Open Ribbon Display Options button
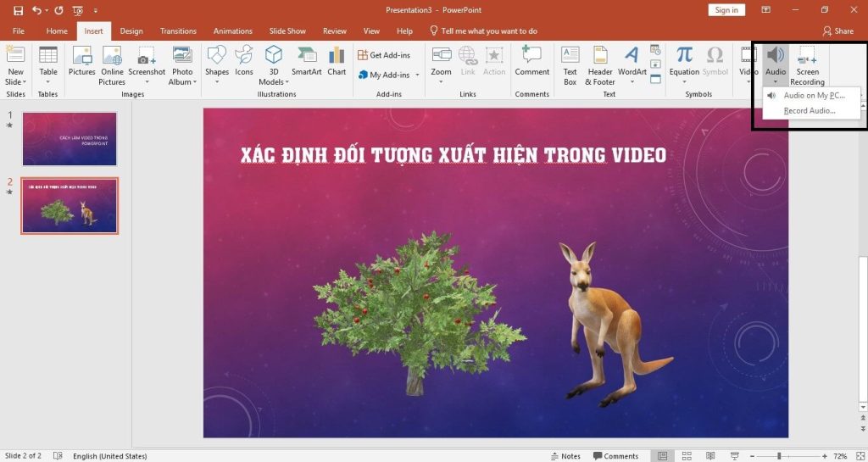The width and height of the screenshot is (868, 462). (x=766, y=10)
